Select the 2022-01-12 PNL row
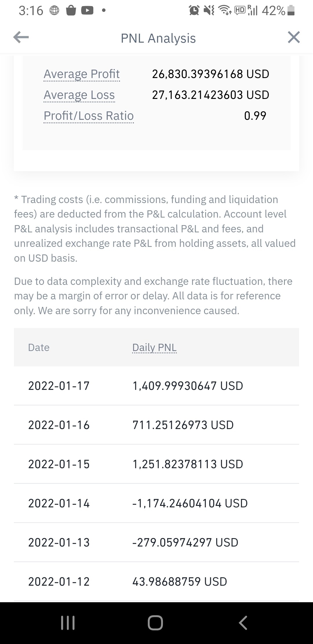This screenshot has height=644, width=313. click(156, 582)
